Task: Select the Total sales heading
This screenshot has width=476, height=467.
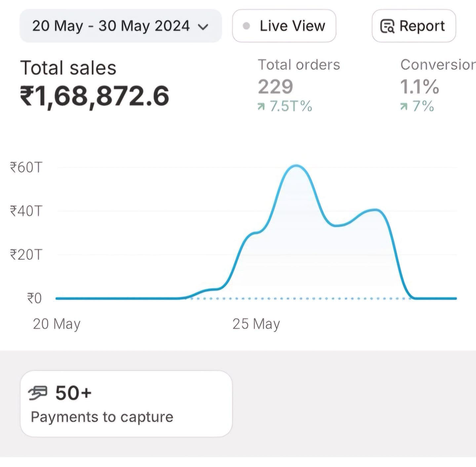Action: pos(68,68)
